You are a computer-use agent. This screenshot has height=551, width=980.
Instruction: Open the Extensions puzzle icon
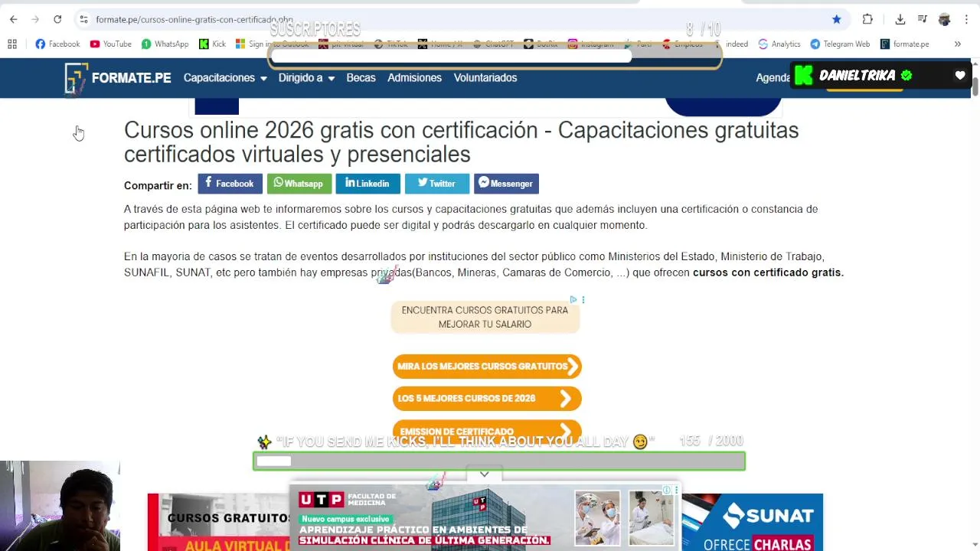[x=867, y=19]
